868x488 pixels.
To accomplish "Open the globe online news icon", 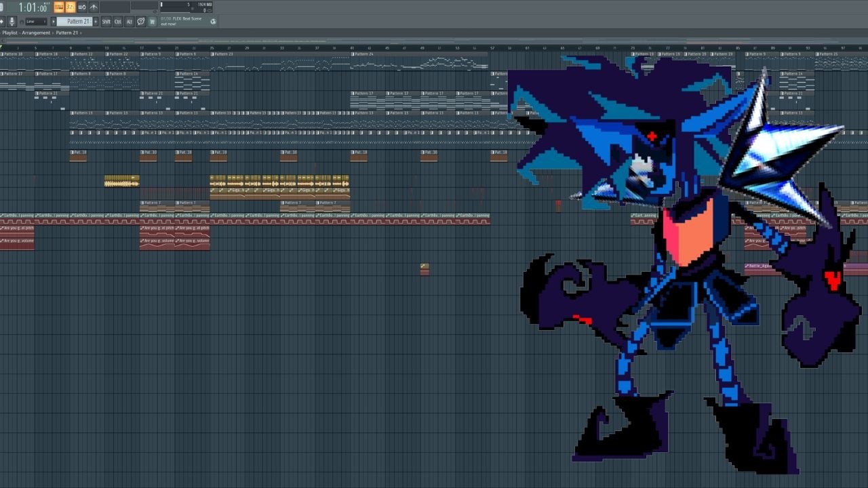I will click(x=214, y=22).
